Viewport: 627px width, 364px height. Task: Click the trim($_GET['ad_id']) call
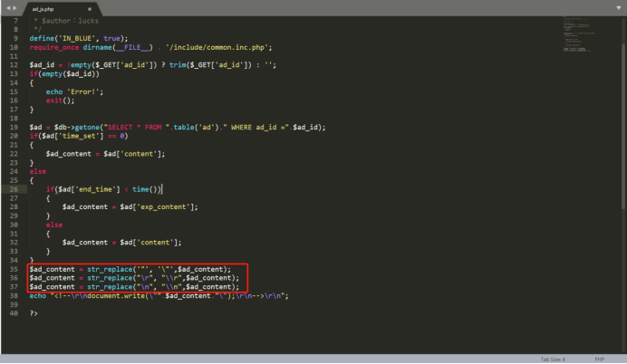tap(210, 65)
